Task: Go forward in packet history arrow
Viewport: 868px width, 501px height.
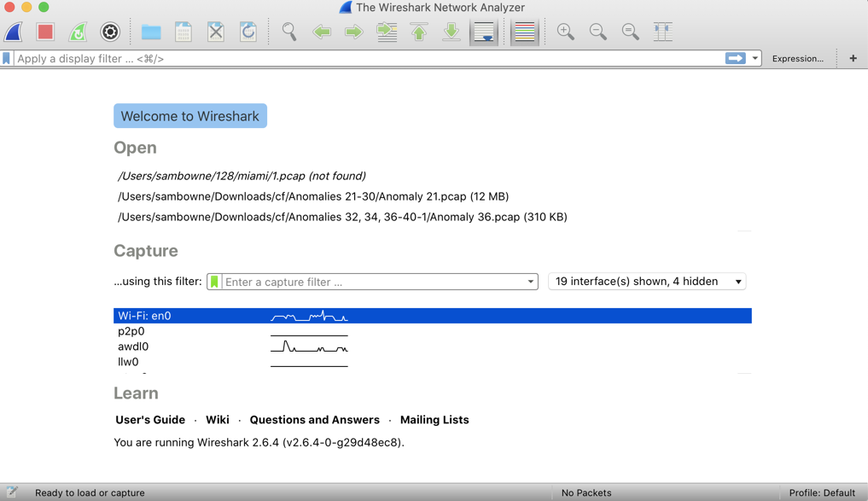Action: (x=353, y=32)
